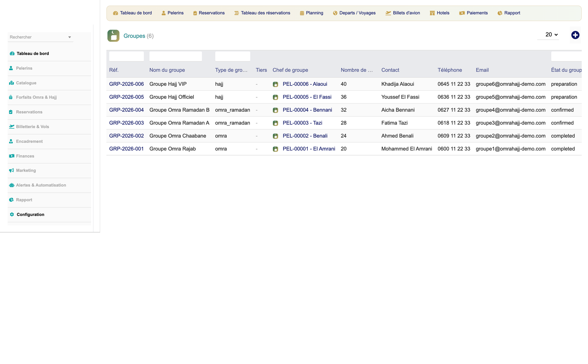Open group link GRP-2026-005
Screen dimensions: 588x364
point(126,97)
